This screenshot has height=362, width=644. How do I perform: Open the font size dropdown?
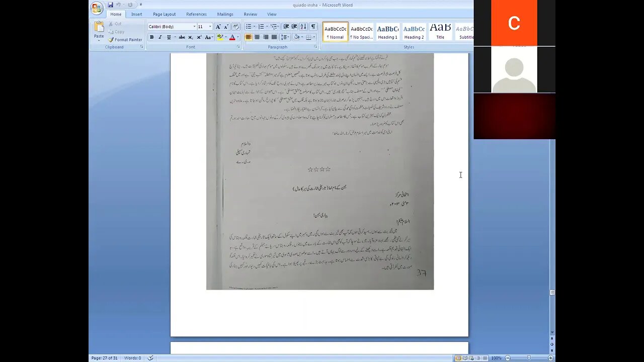pyautogui.click(x=210, y=27)
